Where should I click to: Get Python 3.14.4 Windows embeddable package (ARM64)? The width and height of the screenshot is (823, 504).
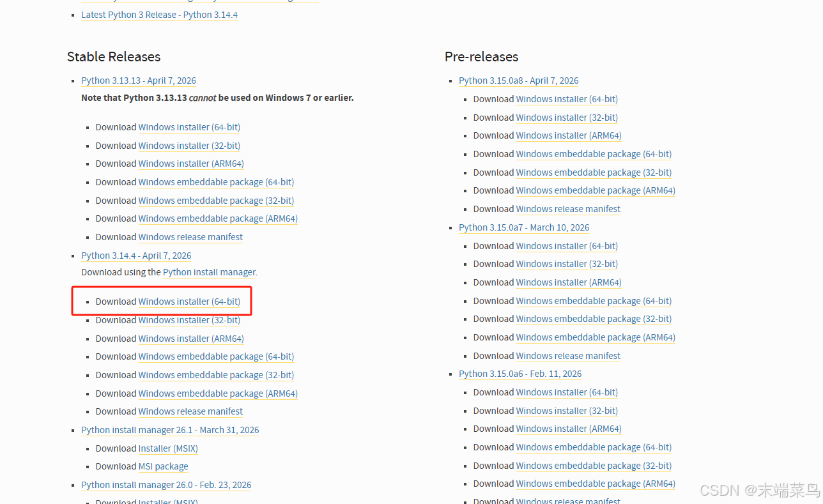218,393
